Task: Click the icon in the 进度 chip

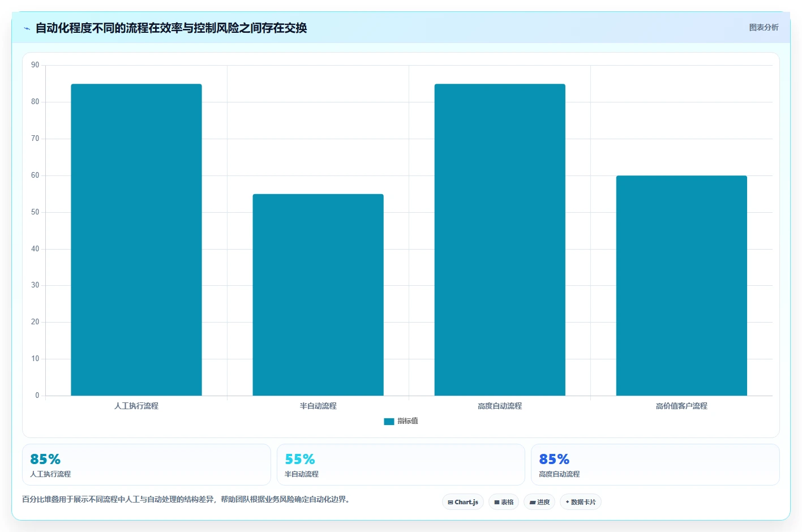Action: [x=533, y=503]
